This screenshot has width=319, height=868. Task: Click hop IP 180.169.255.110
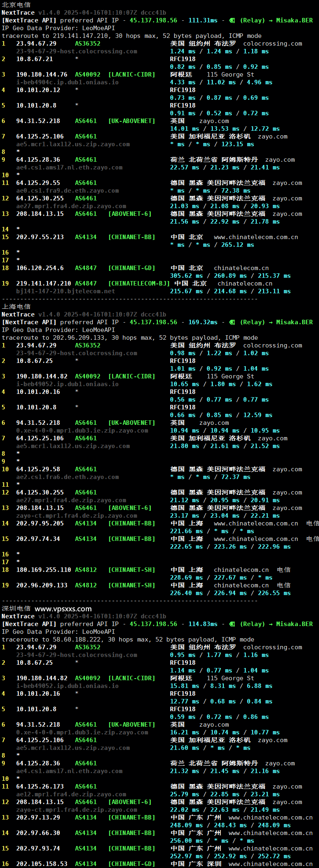click(44, 570)
